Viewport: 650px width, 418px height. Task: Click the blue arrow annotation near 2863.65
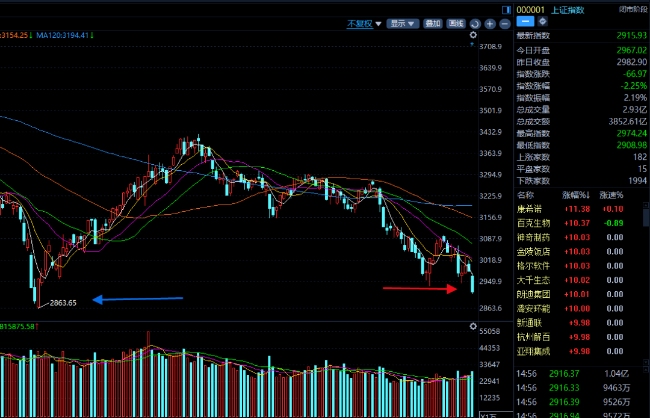(138, 298)
